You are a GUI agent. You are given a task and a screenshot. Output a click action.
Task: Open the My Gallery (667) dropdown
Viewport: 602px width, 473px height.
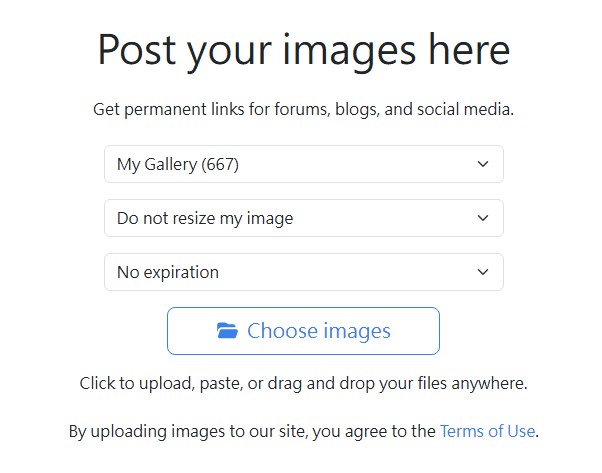pos(303,164)
